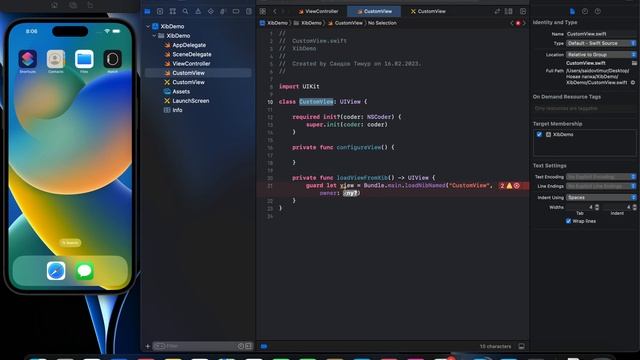Open Shortcuts app in simulator
Viewport: 640px width, 360px height.
[x=28, y=60]
